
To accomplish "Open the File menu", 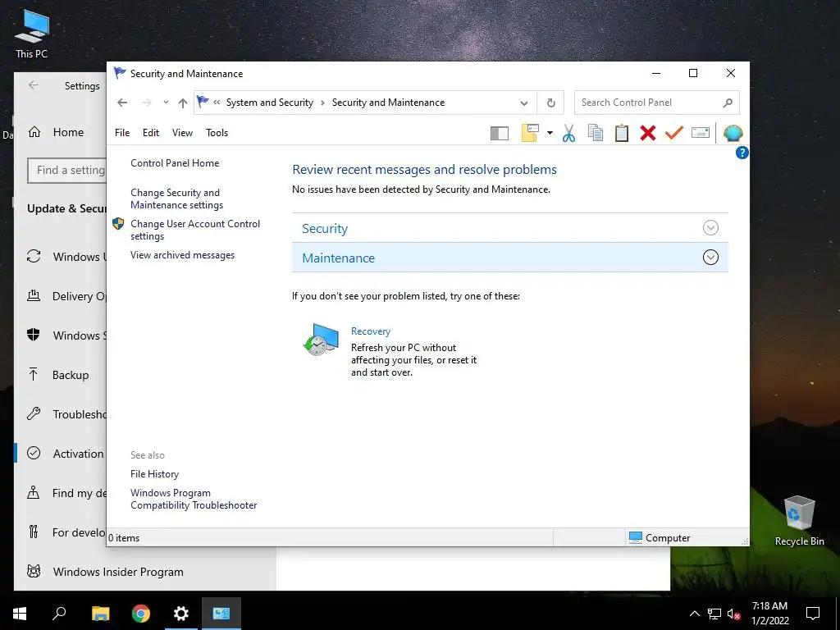I will 122,133.
